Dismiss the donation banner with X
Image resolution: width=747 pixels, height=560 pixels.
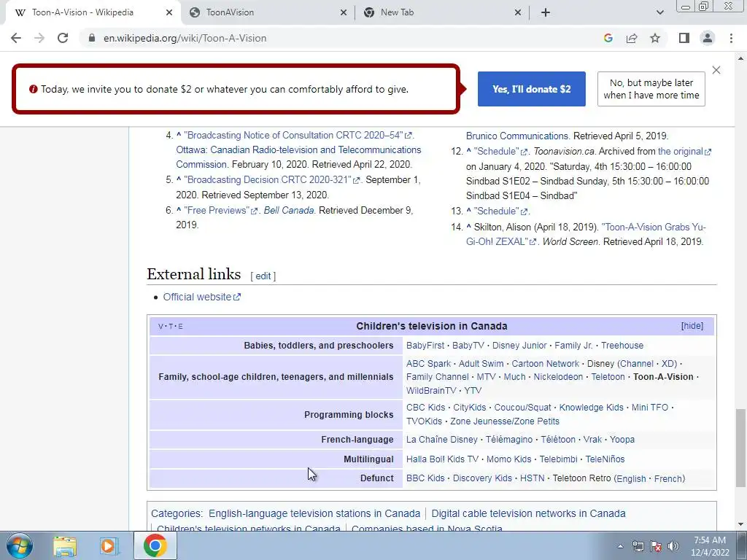716,70
